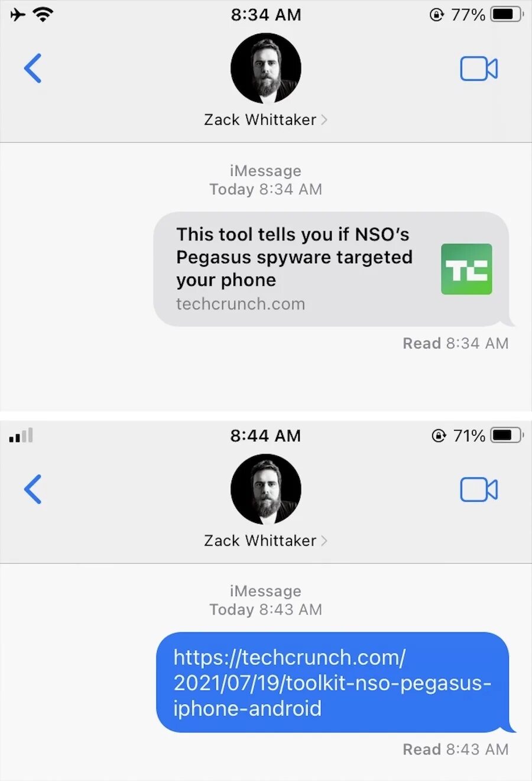This screenshot has height=781, width=532.
Task: Tap the back arrow in the top conversation
Action: pos(33,68)
